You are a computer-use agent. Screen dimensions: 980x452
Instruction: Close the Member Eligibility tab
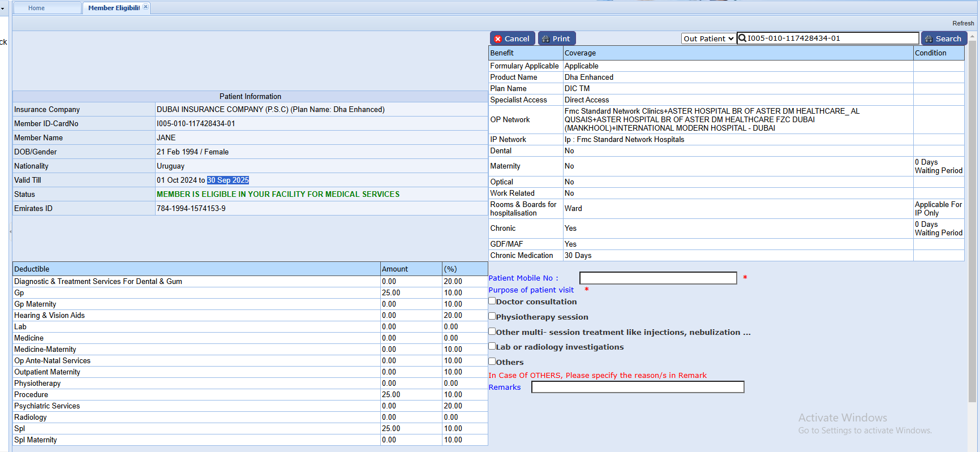point(145,7)
